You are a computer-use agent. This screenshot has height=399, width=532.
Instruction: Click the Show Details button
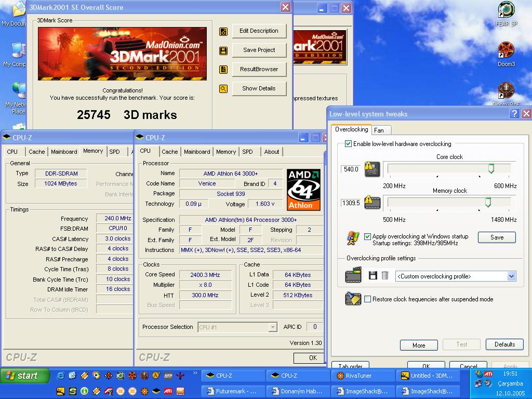tap(259, 88)
